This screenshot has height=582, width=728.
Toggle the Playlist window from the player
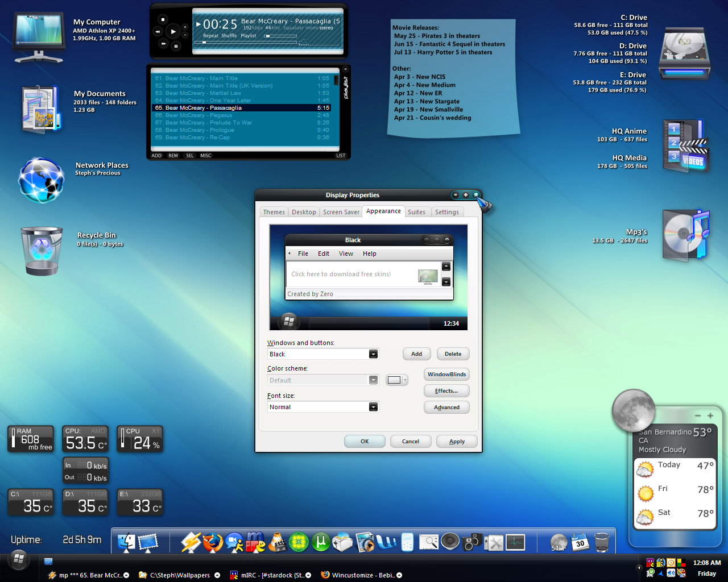[249, 36]
